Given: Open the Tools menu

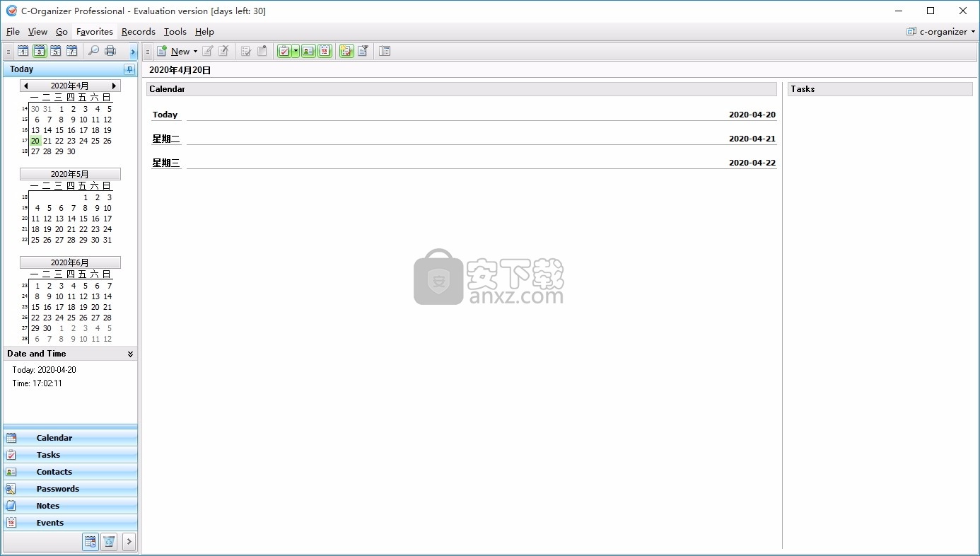Looking at the screenshot, I should [x=175, y=32].
